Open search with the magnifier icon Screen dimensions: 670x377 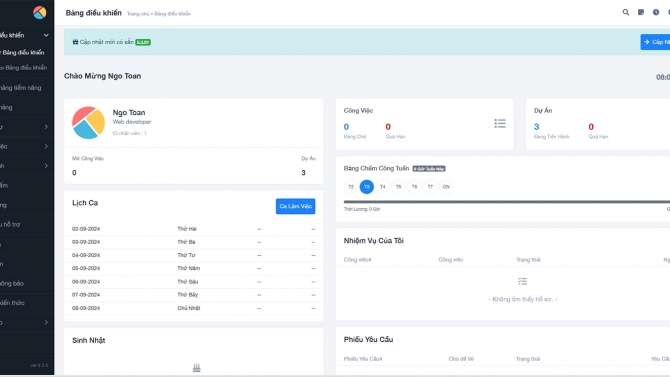[x=626, y=12]
